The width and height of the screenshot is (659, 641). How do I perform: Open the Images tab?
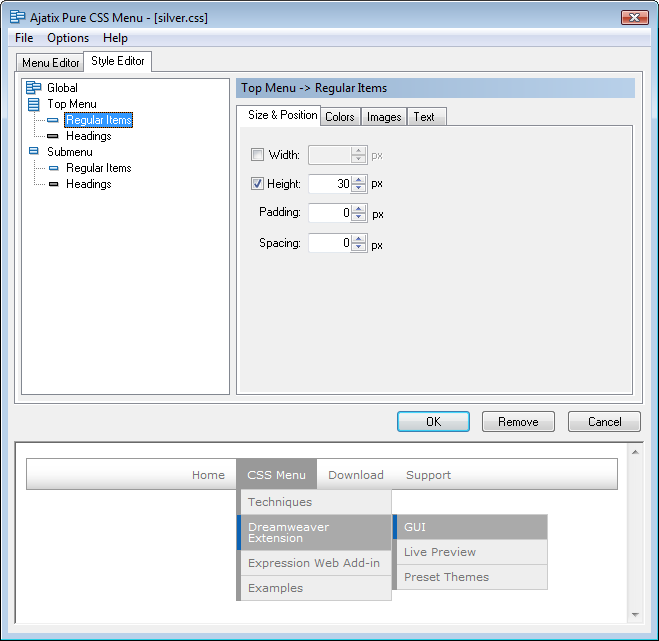click(x=384, y=117)
